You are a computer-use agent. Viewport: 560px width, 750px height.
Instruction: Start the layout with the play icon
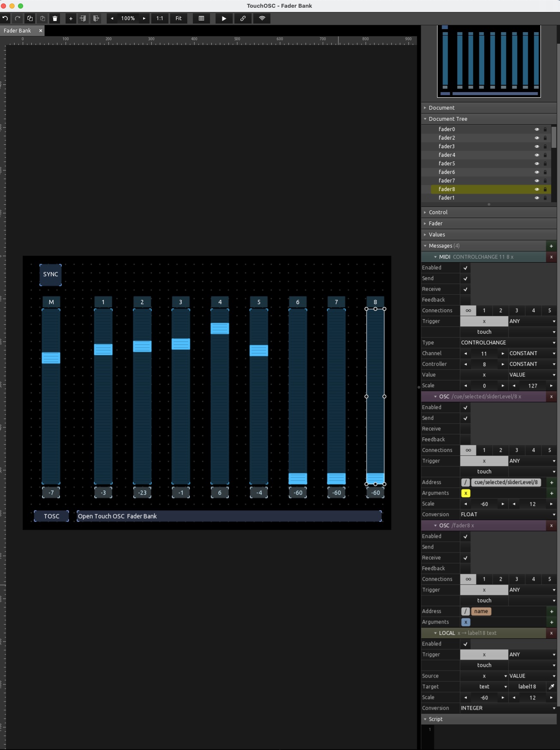pos(224,18)
